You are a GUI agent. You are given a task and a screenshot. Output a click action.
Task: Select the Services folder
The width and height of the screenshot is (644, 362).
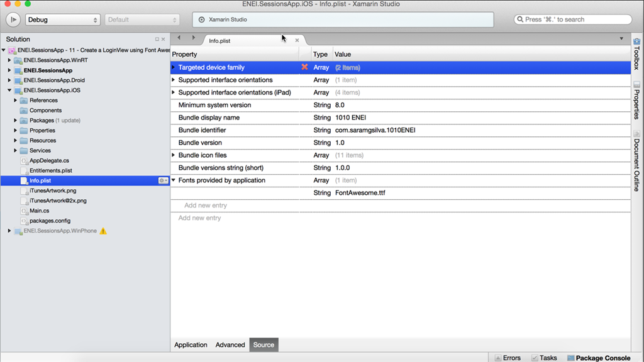[40, 151]
